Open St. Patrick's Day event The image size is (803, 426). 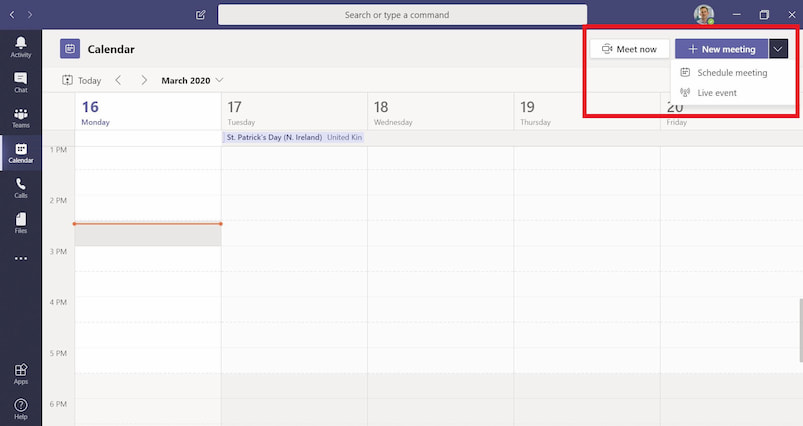click(294, 137)
